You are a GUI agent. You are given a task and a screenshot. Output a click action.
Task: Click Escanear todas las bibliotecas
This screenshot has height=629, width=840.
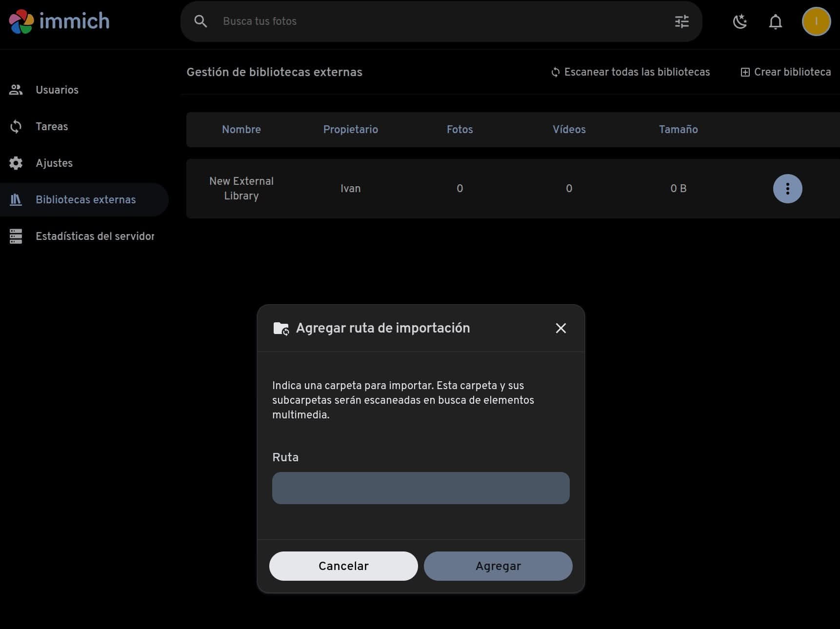[630, 72]
